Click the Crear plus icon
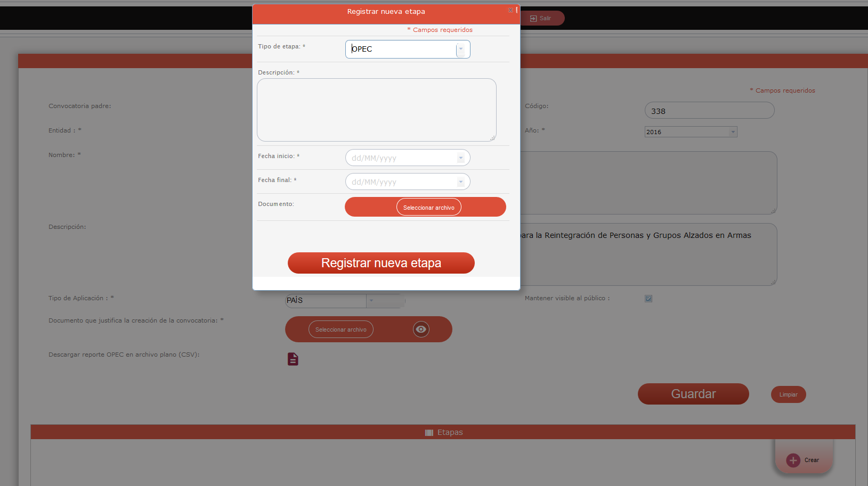Image resolution: width=868 pixels, height=486 pixels. [x=793, y=460]
